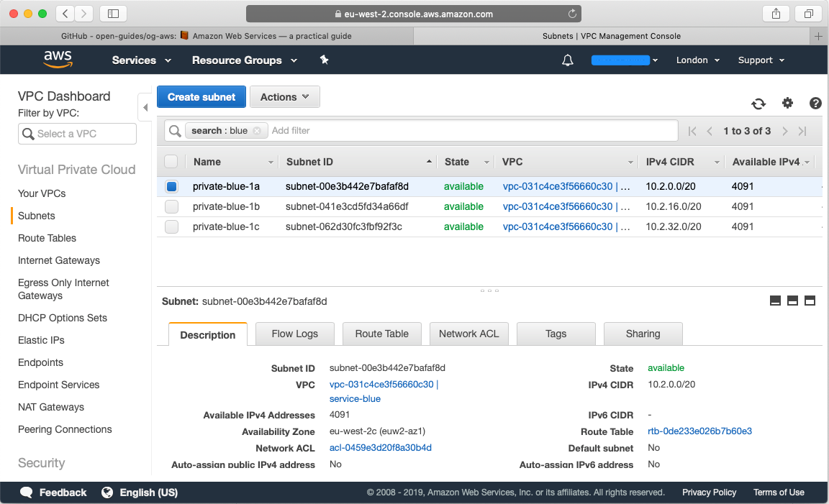The image size is (829, 504).
Task: Go to the first page of results
Action: pos(692,131)
